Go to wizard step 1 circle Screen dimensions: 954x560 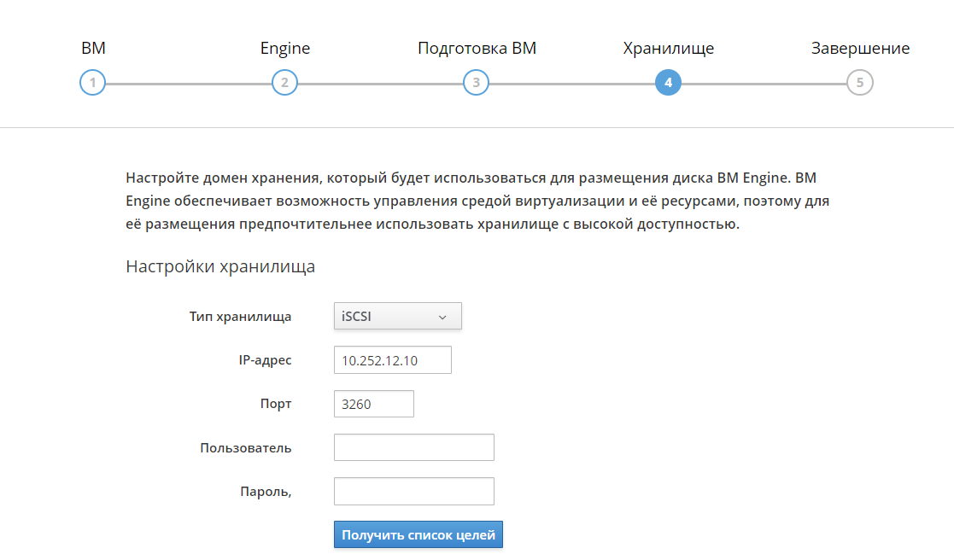(x=92, y=83)
